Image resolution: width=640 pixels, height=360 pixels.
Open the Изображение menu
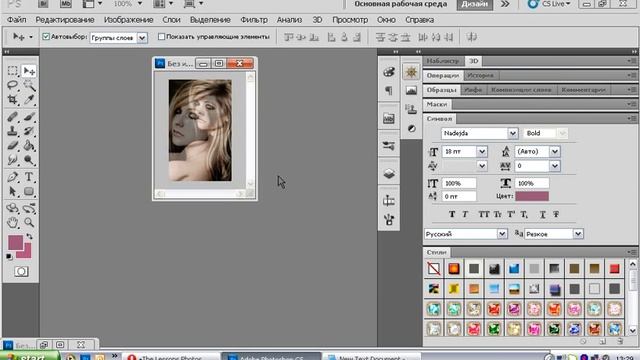129,20
